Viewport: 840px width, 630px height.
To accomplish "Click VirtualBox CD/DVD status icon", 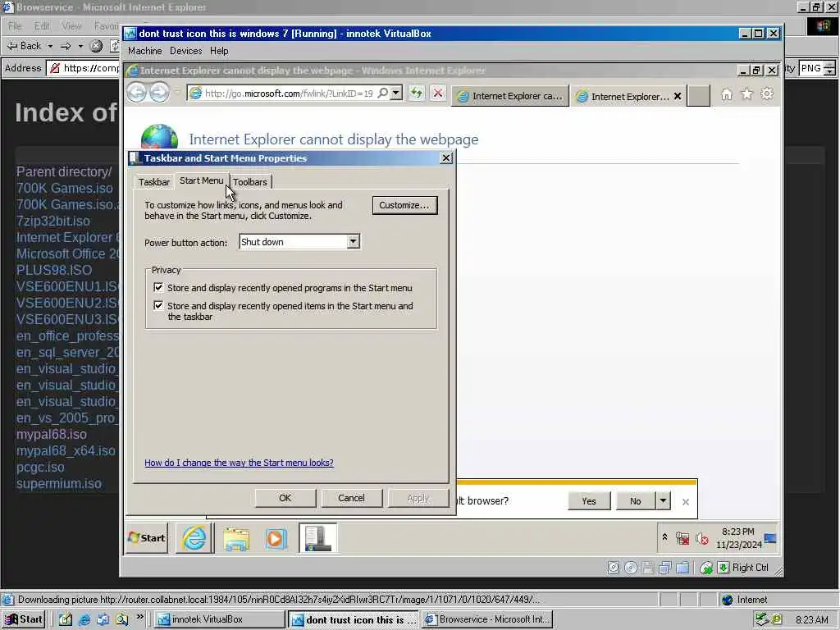I will tap(631, 568).
